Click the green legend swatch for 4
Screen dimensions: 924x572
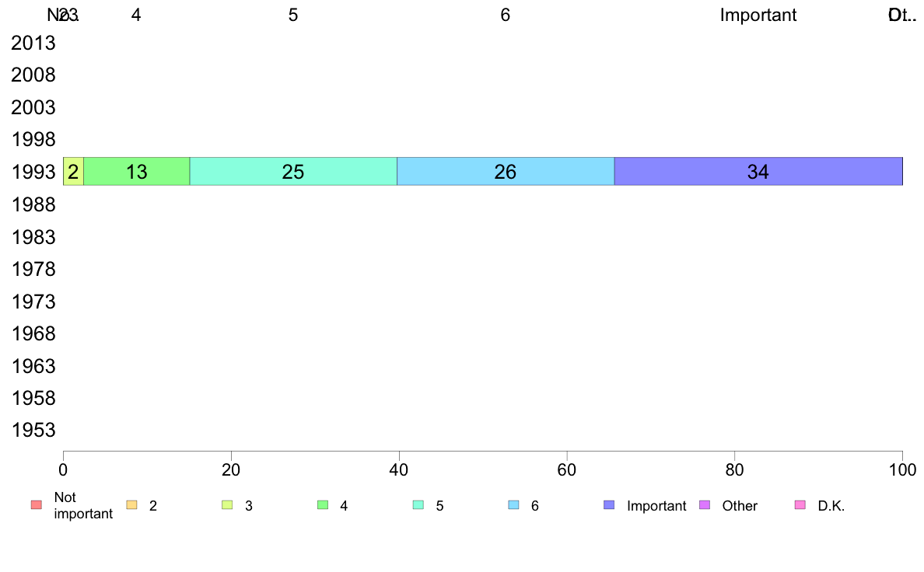pyautogui.click(x=323, y=505)
